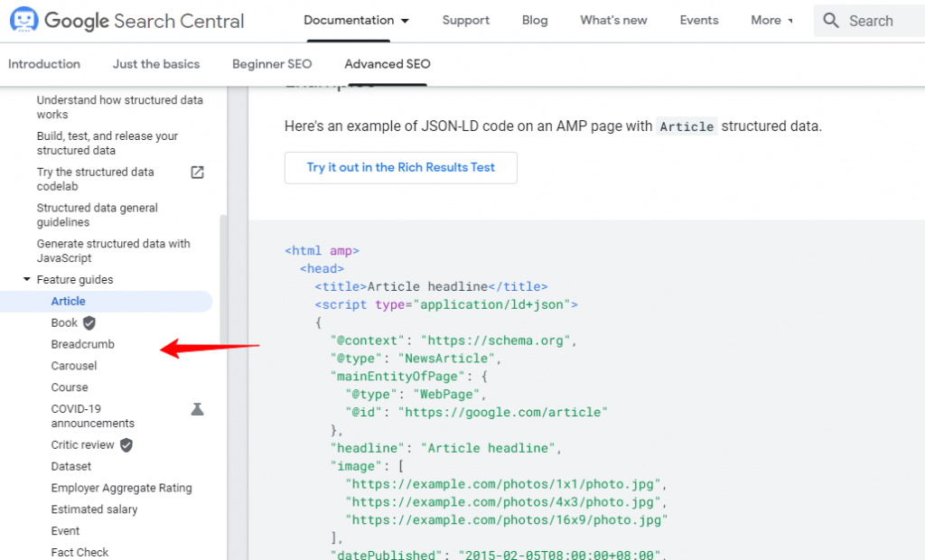Select the Advanced SEO tab
This screenshot has width=925, height=560.
(388, 64)
